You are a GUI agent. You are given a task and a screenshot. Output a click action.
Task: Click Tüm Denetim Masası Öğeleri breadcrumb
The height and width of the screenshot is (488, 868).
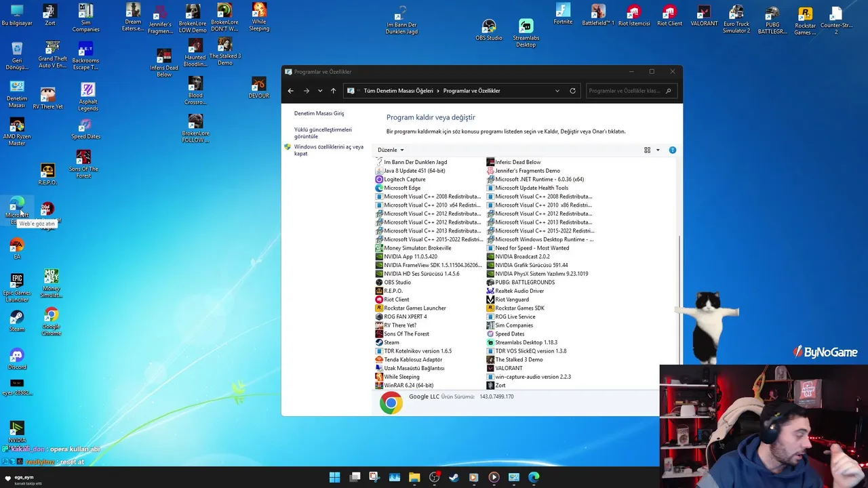coord(398,91)
